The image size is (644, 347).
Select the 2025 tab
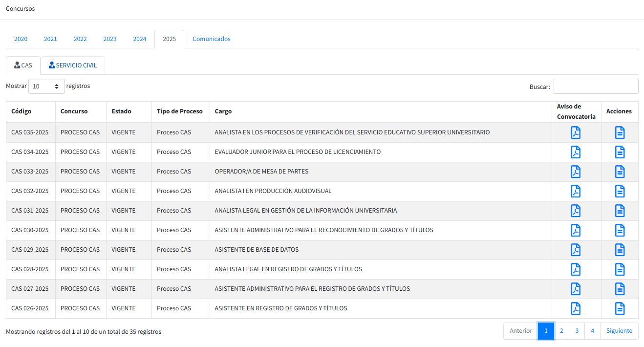[x=170, y=39]
